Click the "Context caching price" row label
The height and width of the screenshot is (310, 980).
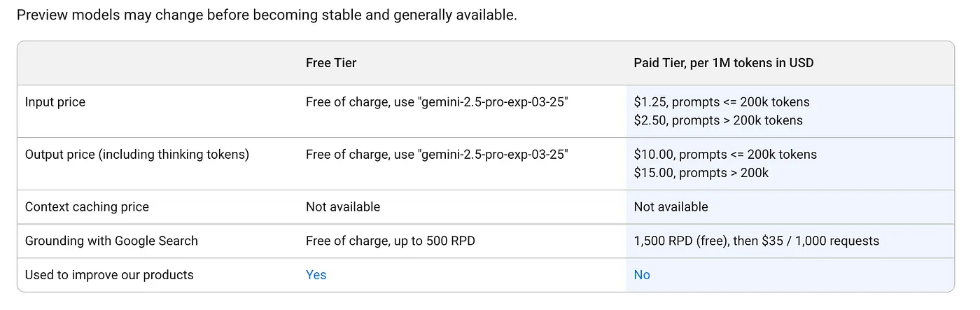point(87,207)
